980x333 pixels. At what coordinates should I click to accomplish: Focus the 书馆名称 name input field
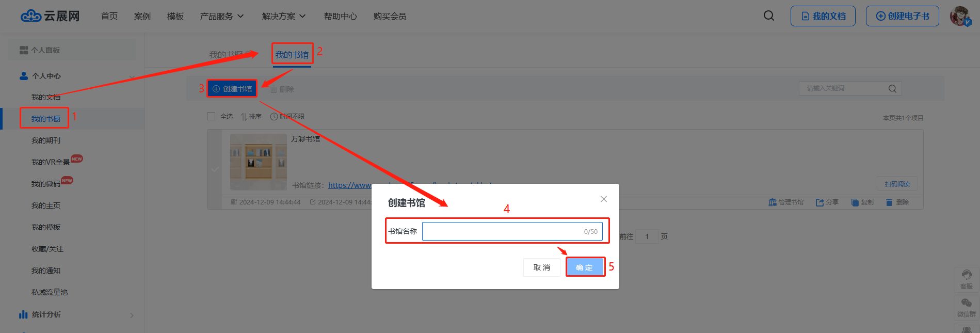[512, 231]
